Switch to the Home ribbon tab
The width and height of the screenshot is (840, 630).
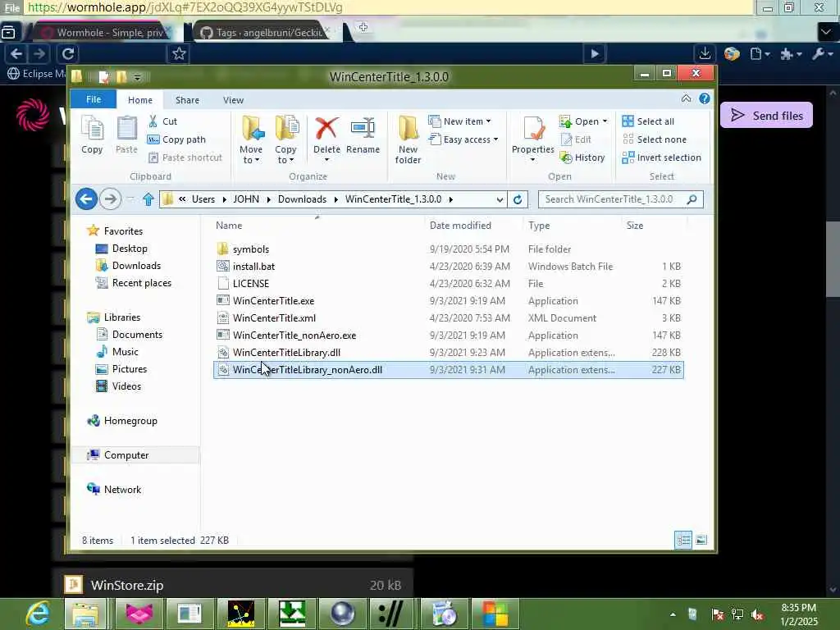click(139, 99)
